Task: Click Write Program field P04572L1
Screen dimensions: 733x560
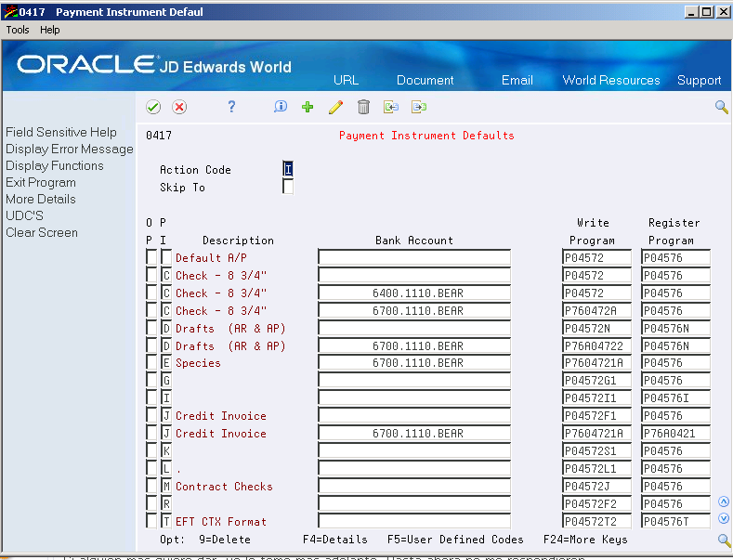Action: click(596, 468)
